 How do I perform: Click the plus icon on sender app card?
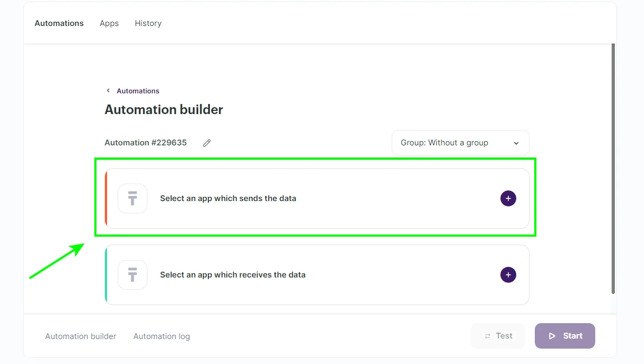pos(508,198)
